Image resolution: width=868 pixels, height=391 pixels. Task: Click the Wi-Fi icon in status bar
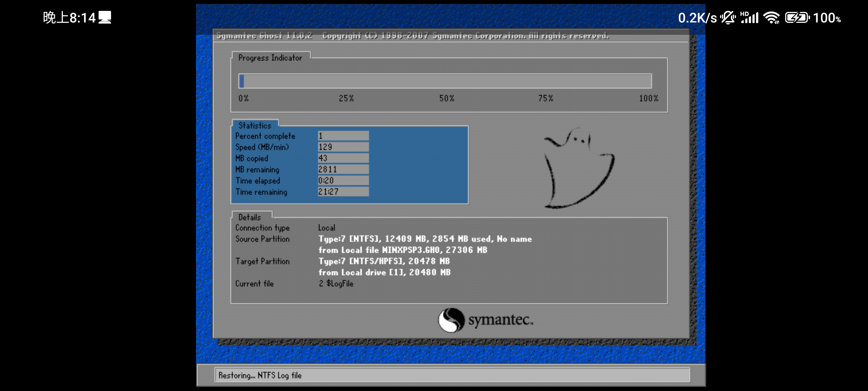point(772,17)
